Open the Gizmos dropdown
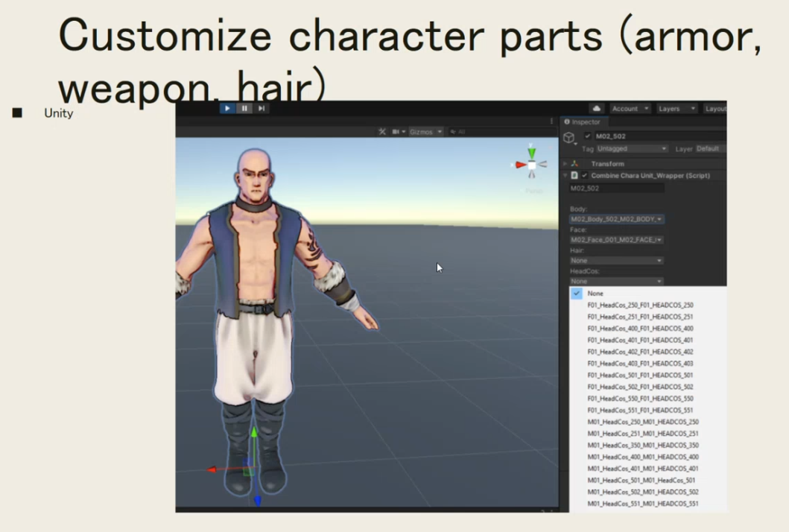This screenshot has height=532, width=789. (425, 132)
